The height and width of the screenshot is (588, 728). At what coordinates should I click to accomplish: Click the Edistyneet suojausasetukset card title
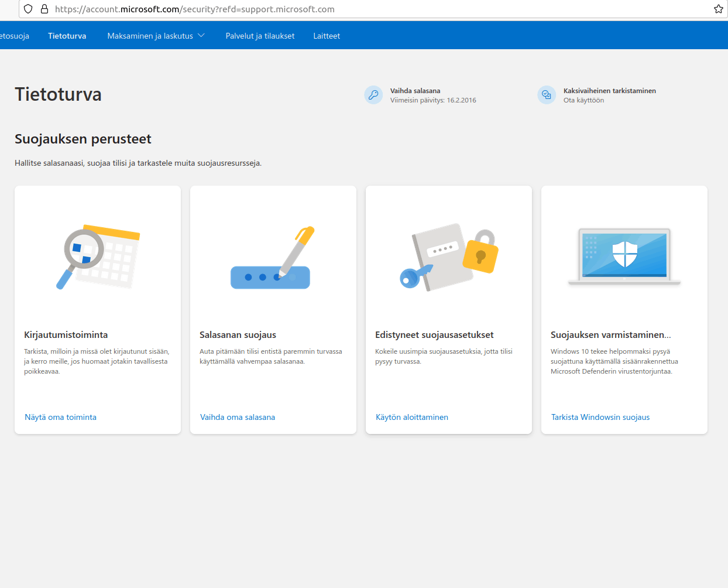click(434, 335)
